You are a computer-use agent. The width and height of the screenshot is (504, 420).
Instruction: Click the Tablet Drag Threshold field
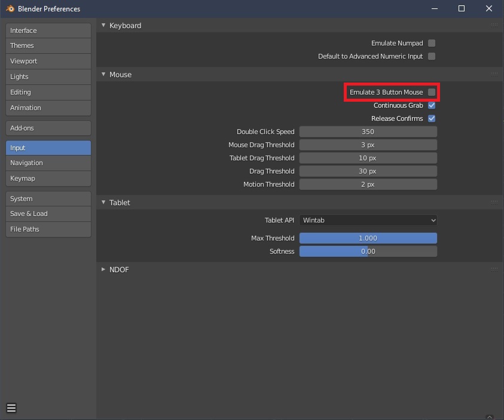pos(368,158)
